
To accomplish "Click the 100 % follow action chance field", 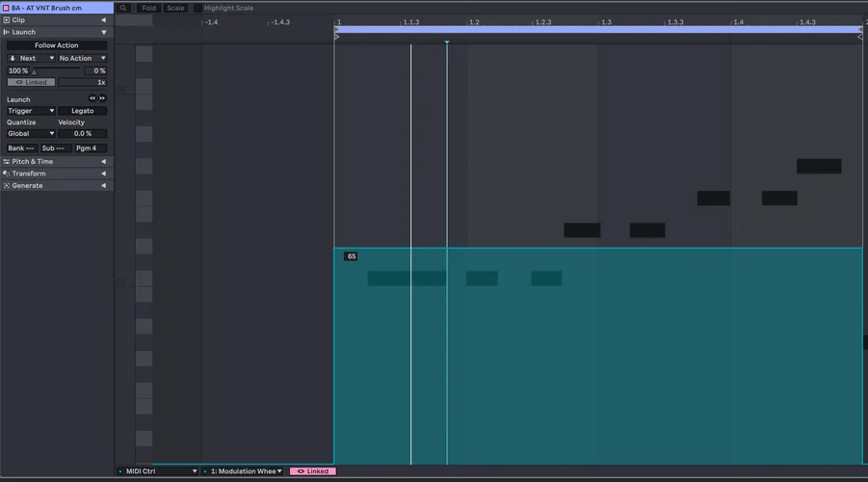I will (x=18, y=71).
